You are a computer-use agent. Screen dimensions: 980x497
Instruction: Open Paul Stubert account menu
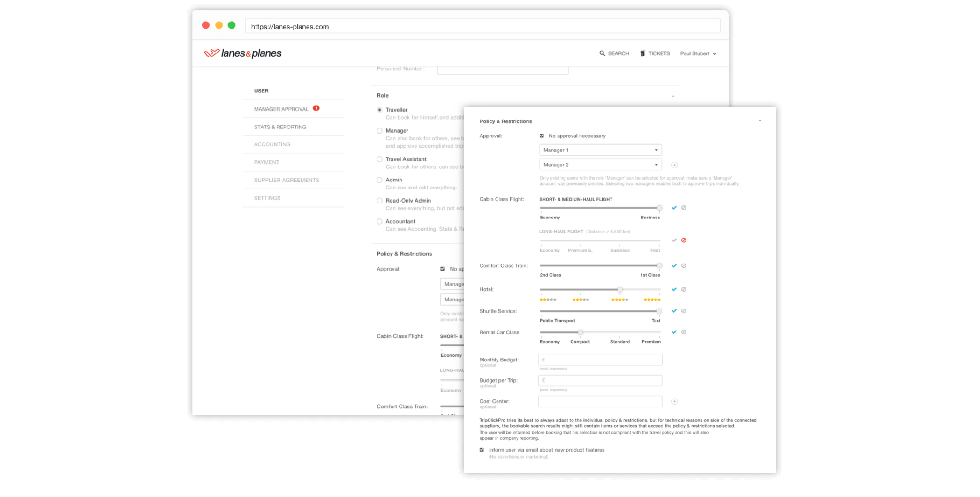tap(698, 53)
